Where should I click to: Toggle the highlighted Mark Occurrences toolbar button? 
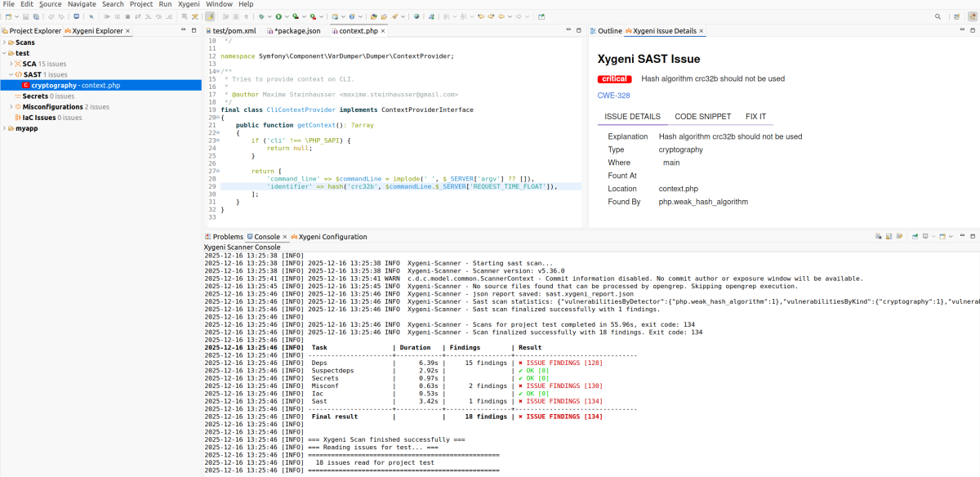[210, 16]
